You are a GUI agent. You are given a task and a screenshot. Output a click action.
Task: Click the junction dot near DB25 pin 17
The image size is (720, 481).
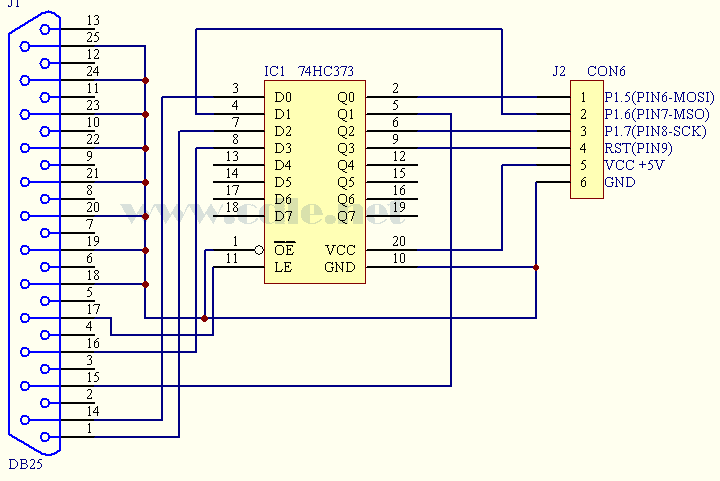click(205, 318)
